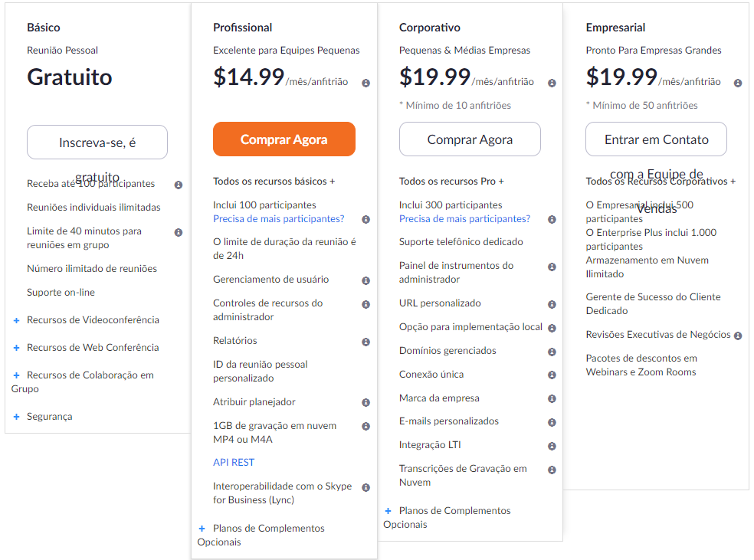Click info icon next to "URL personalizado"
754x560 pixels.
coord(552,304)
